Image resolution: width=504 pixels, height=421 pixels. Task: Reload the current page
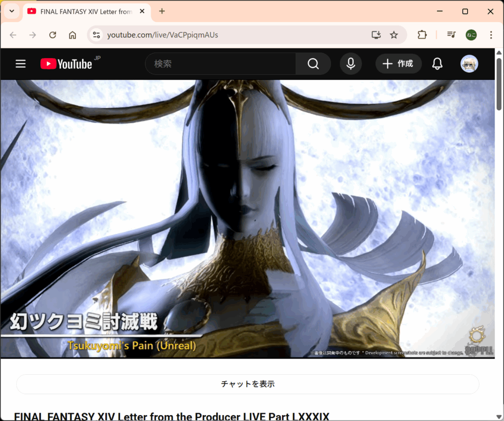53,35
